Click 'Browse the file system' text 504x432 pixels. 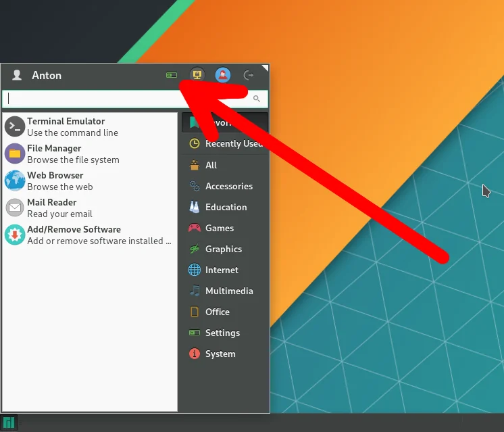point(73,160)
